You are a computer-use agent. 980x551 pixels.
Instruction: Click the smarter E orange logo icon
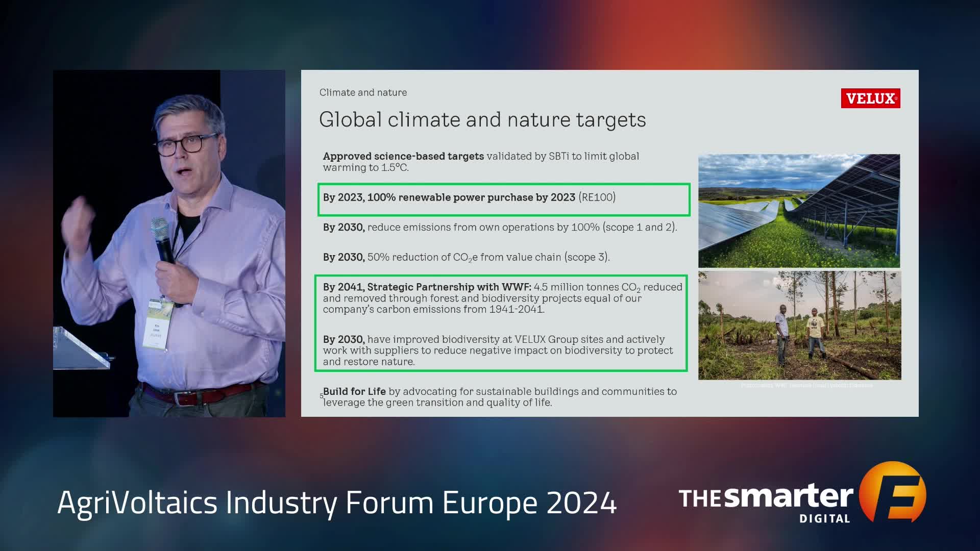coord(892,492)
